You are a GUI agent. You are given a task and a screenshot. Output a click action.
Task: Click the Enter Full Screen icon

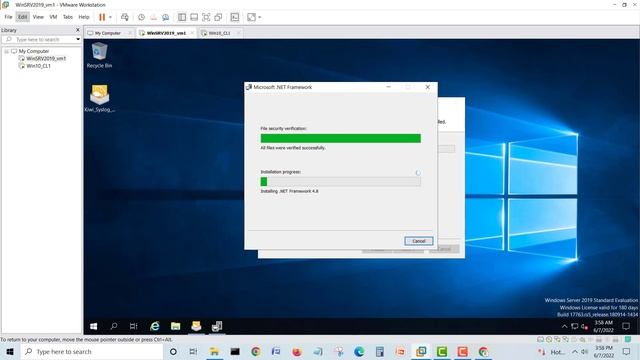(x=206, y=17)
